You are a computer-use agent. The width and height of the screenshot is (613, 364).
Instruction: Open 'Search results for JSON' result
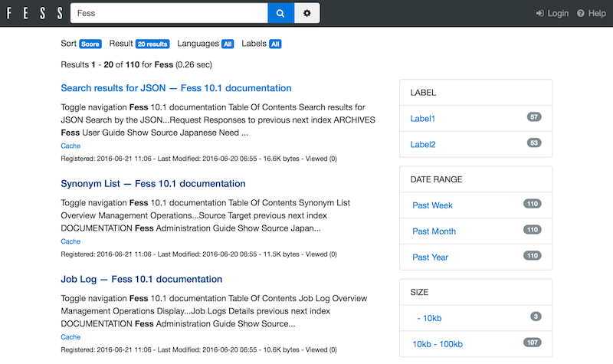pos(175,88)
